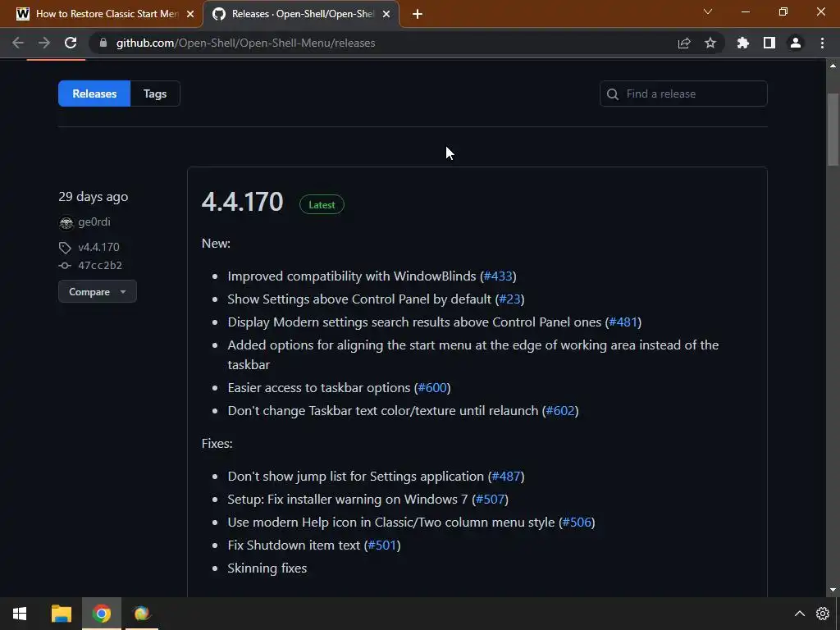Open the settings gear in system tray
Image resolution: width=840 pixels, height=630 pixels.
coord(823,614)
